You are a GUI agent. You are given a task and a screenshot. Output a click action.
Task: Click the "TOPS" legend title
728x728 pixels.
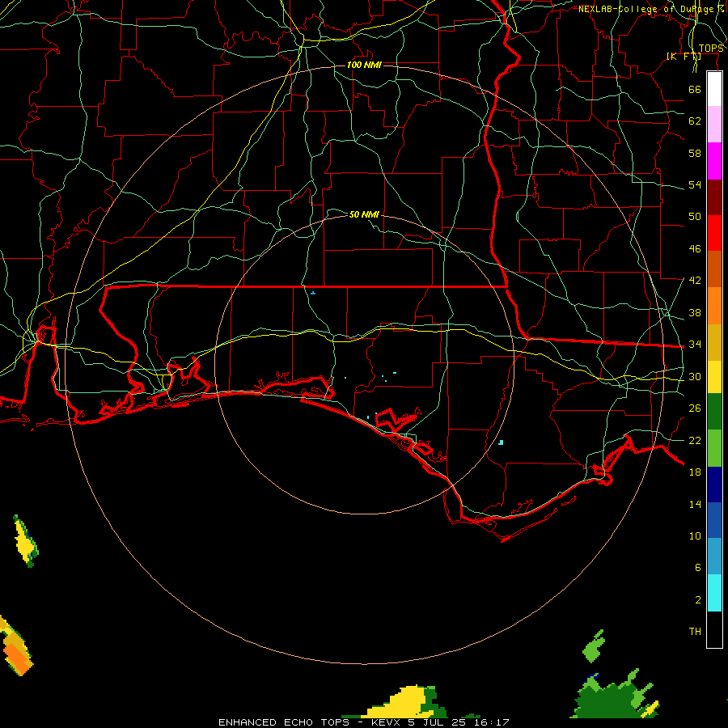(x=711, y=49)
